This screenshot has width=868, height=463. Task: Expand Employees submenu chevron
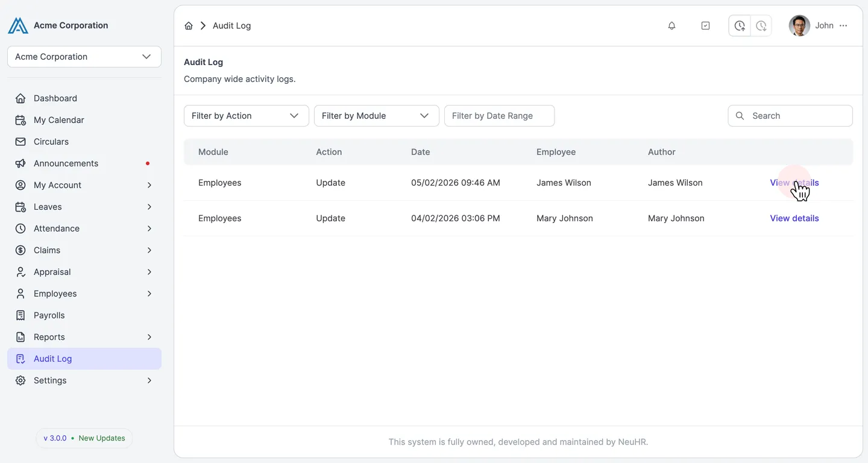point(149,294)
